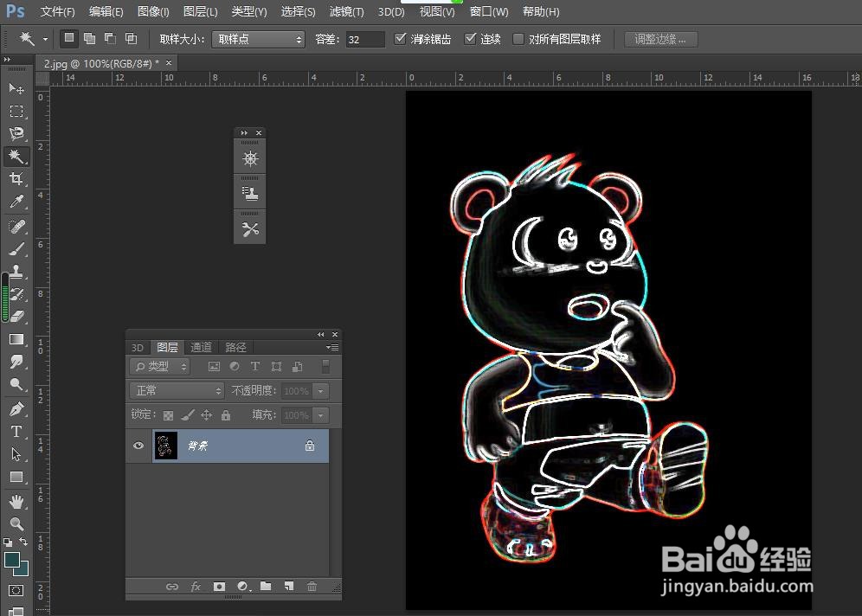This screenshot has height=616, width=862.
Task: Select the Hand tool
Action: (x=16, y=502)
